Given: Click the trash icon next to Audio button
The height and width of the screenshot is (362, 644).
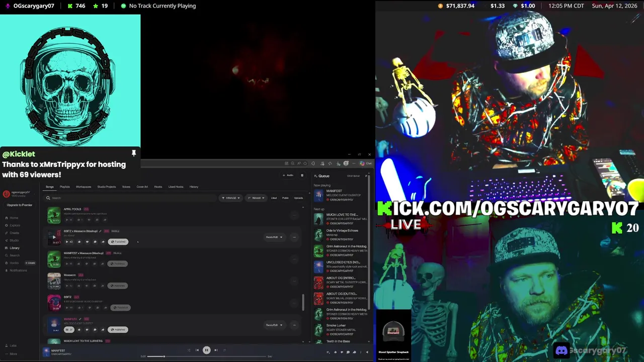Looking at the screenshot, I should tap(302, 175).
